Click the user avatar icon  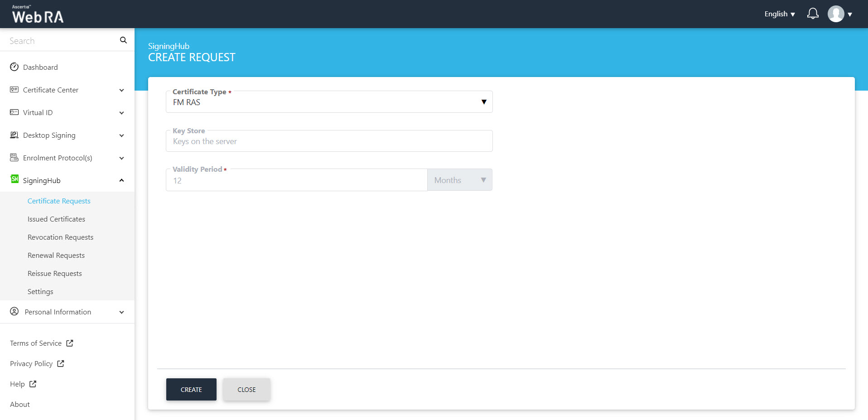pos(835,14)
